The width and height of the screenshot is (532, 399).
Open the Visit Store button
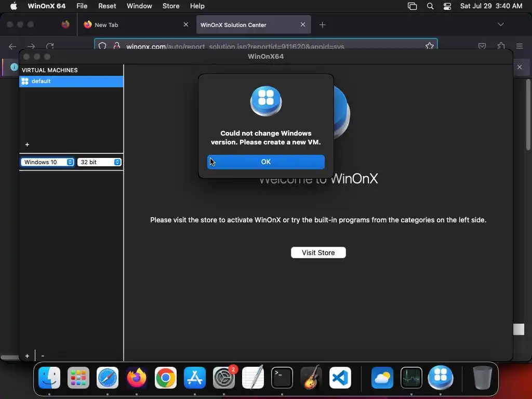click(x=318, y=252)
